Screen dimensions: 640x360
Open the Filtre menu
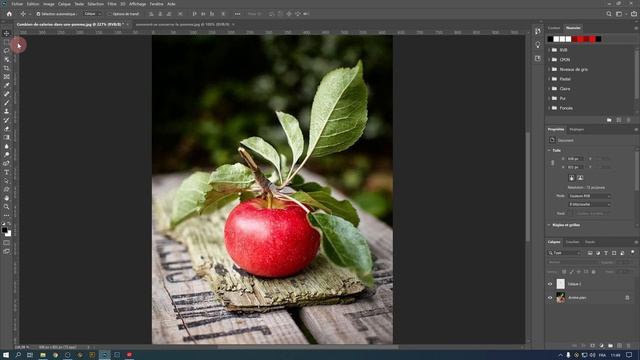112,4
